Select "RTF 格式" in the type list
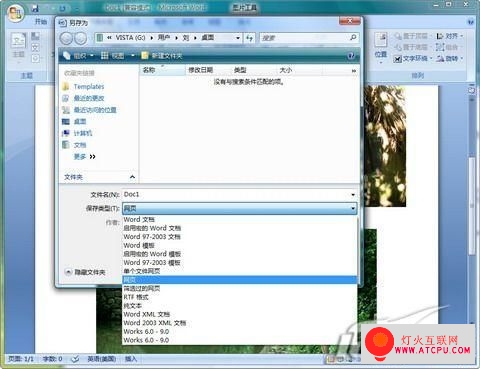480x369 pixels. [x=136, y=297]
